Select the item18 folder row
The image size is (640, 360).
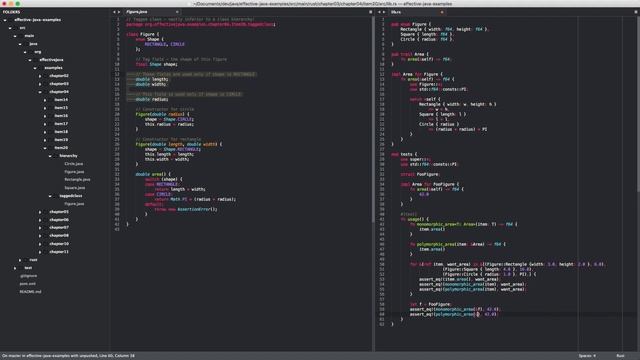click(x=61, y=132)
